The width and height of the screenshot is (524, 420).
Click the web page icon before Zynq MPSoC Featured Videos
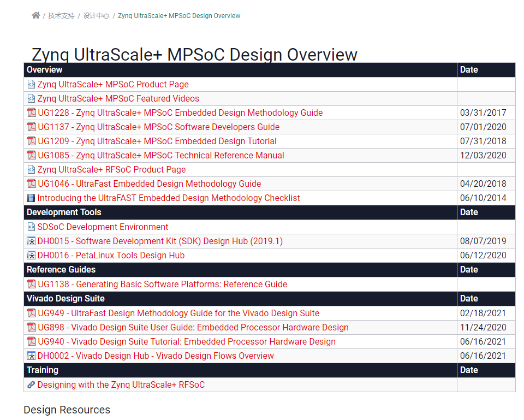tap(31, 98)
